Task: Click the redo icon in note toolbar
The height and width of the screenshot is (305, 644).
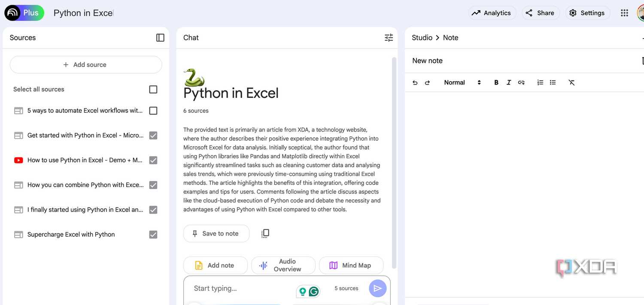Action: (427, 82)
